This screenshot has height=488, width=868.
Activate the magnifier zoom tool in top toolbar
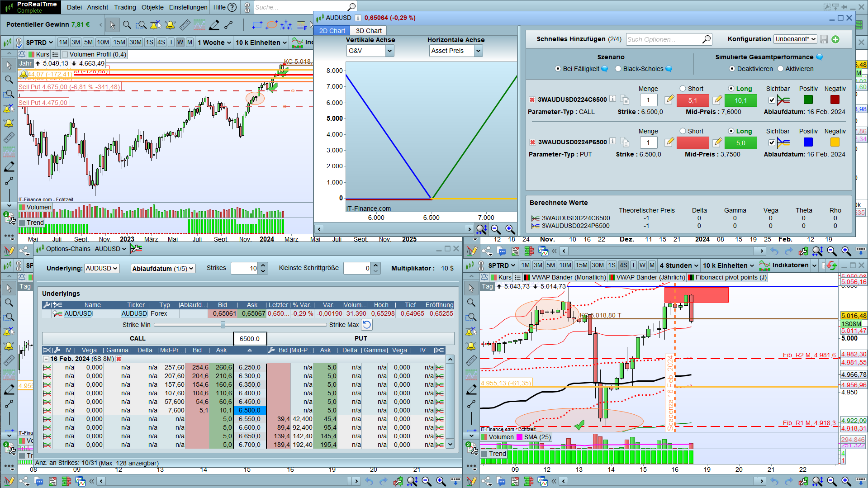click(127, 25)
